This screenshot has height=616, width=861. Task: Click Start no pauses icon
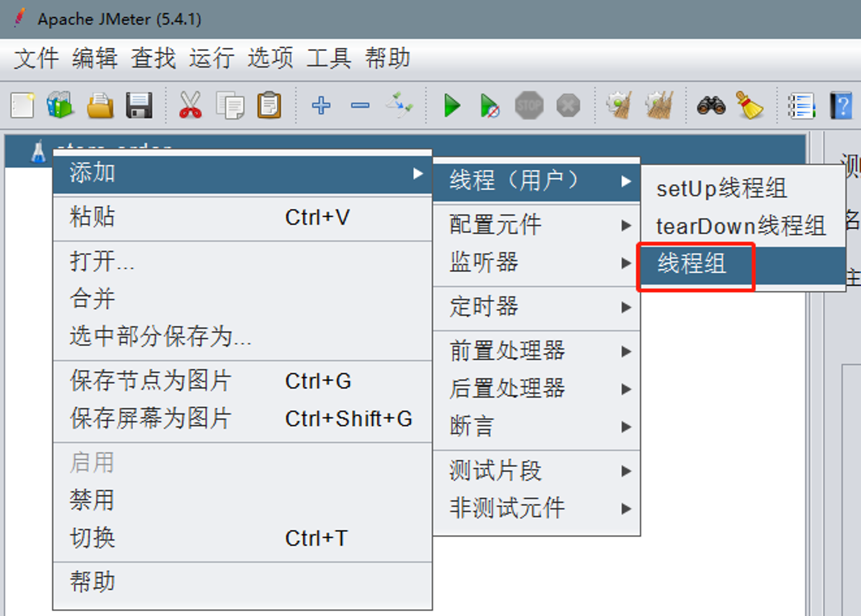click(x=489, y=105)
